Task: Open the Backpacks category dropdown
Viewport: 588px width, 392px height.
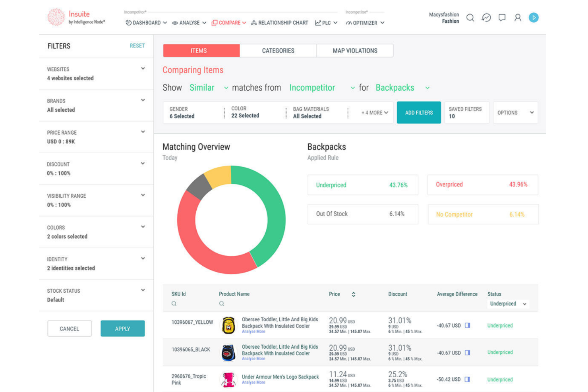Action: click(402, 88)
